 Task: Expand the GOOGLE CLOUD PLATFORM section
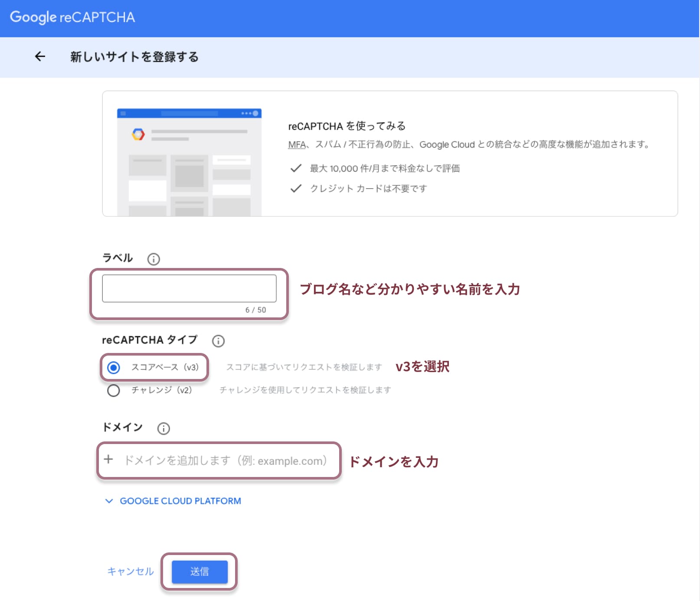(173, 501)
